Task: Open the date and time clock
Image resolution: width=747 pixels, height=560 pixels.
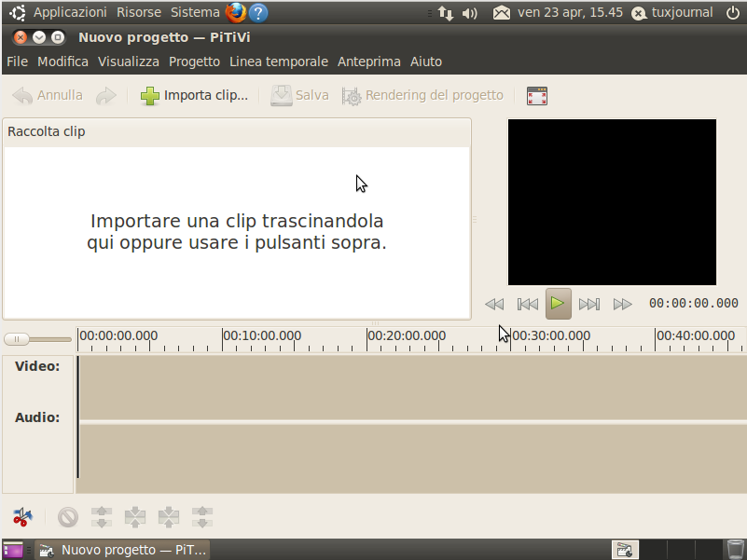Action: pyautogui.click(x=570, y=12)
